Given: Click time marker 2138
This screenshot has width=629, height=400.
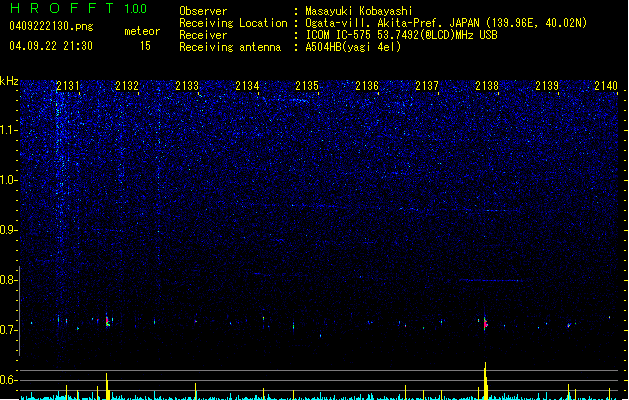Looking at the screenshot, I should 487,86.
